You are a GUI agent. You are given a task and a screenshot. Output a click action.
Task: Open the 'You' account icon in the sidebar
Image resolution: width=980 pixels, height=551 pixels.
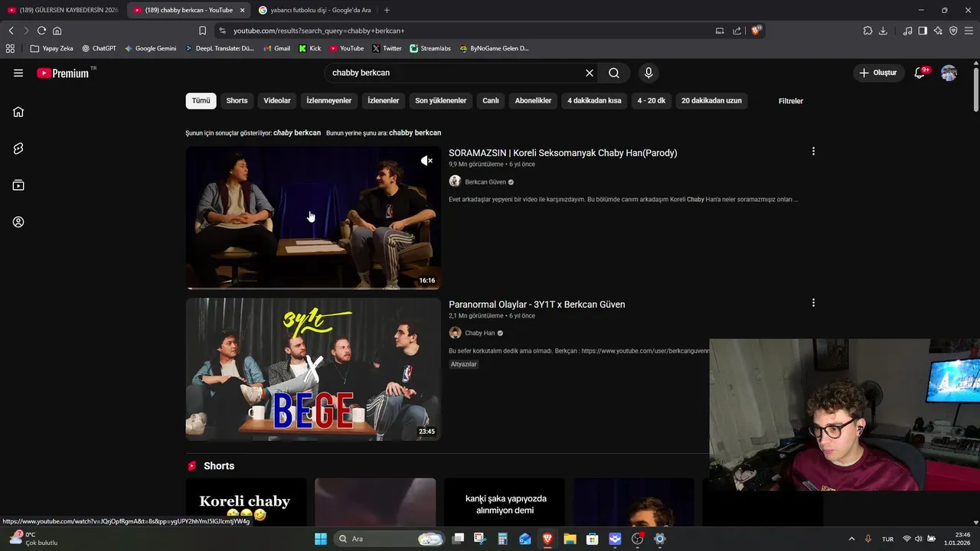(x=18, y=222)
